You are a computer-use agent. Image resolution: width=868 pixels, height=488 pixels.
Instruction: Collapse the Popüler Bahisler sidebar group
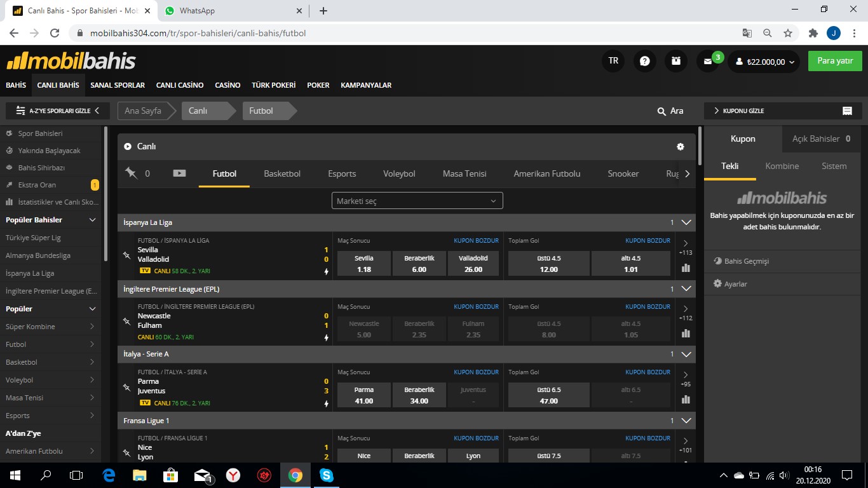(93, 220)
